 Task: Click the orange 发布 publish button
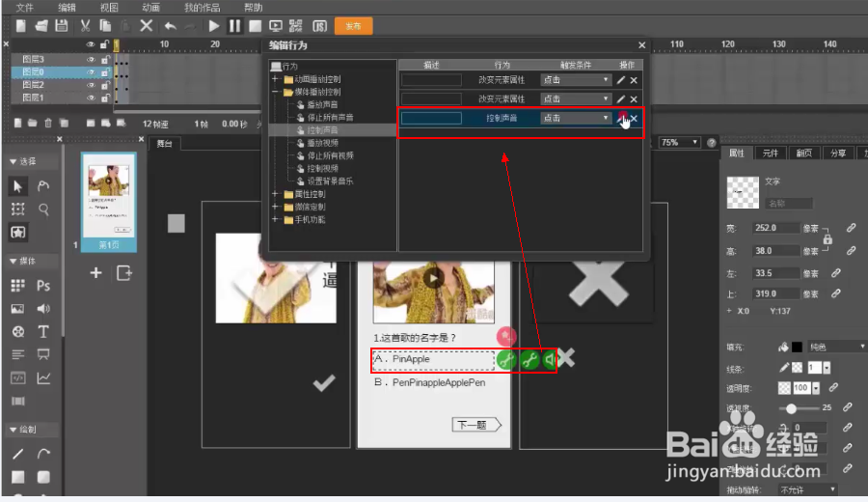(353, 26)
